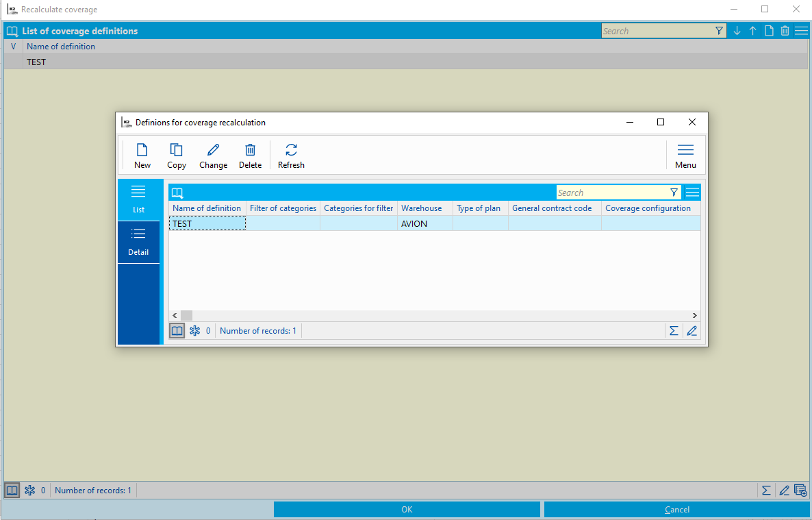Open the filter icon in dialog search box
The width and height of the screenshot is (812, 520).
674,193
